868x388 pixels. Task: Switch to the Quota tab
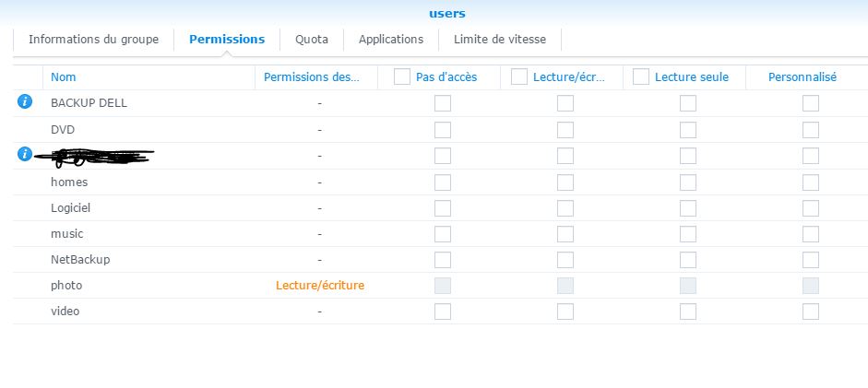pyautogui.click(x=312, y=40)
